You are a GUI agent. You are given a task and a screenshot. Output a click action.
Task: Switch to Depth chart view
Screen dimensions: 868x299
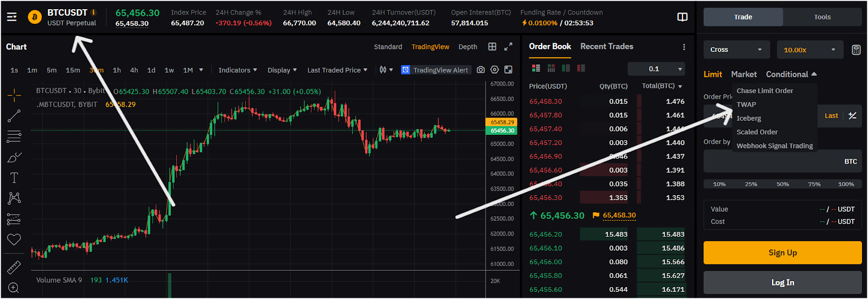(468, 47)
